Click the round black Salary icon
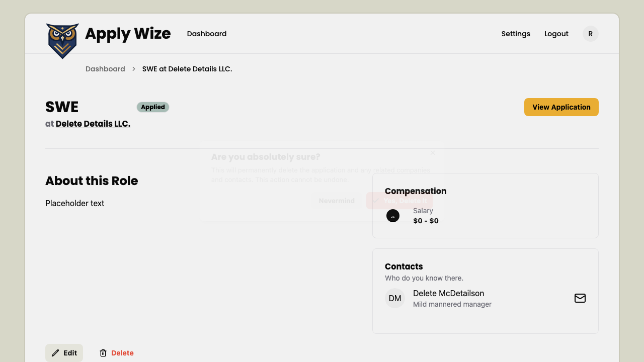Screen dimensions: 644x362 393,216
